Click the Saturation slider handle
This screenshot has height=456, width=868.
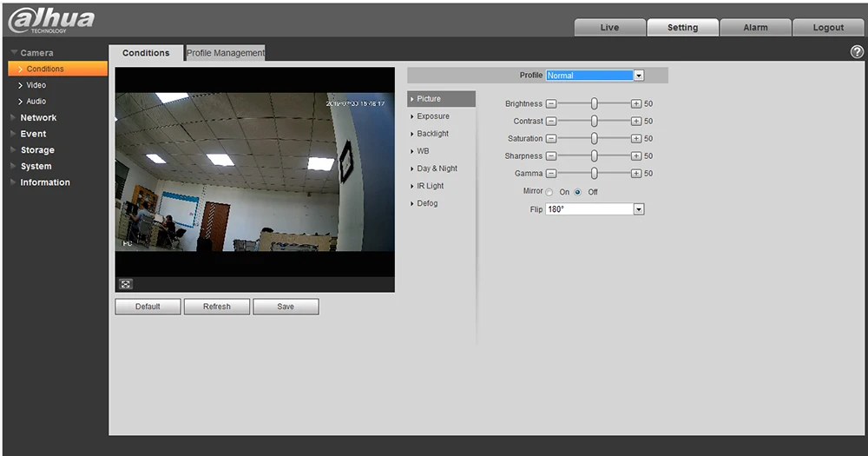click(594, 138)
